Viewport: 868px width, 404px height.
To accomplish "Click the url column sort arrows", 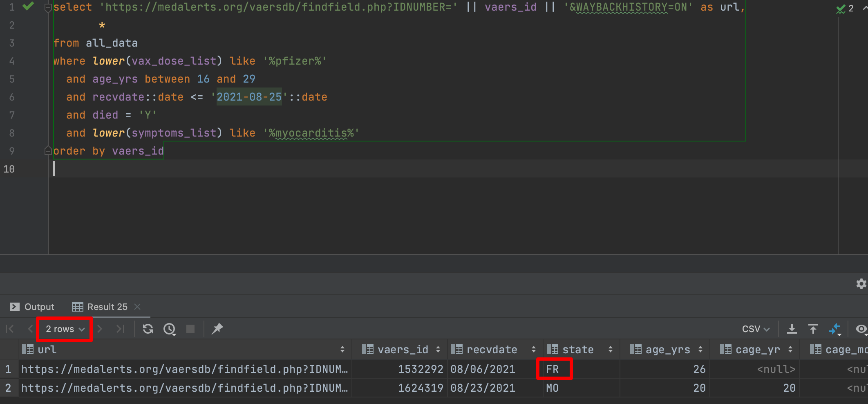I will coord(342,350).
